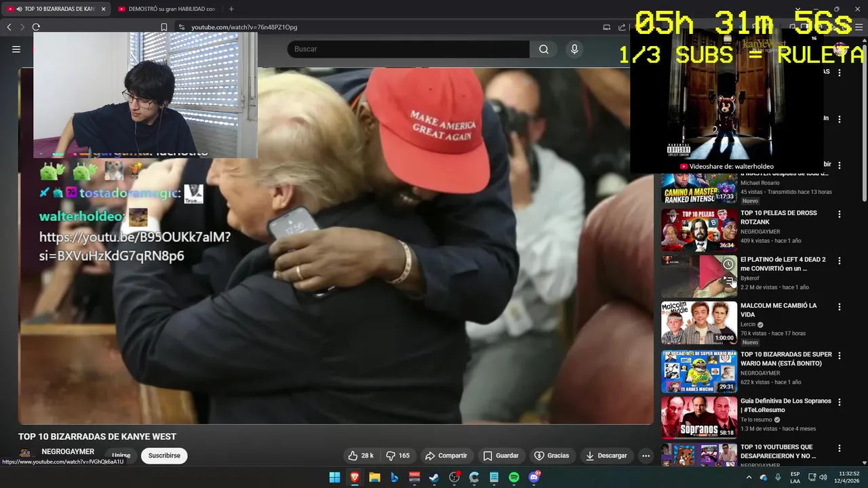868x488 pixels.
Task: Open options for El PLATINO de LEFT 4 DEAD 2
Action: [x=840, y=261]
